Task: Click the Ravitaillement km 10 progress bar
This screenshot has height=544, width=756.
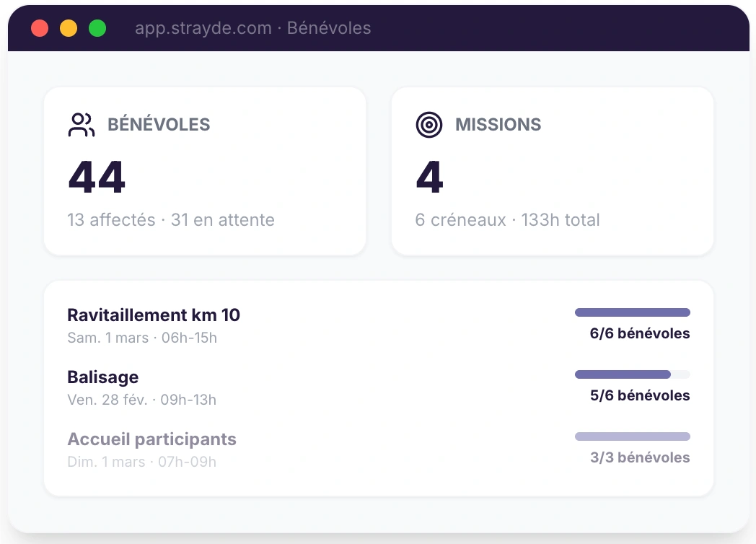Action: pos(632,312)
